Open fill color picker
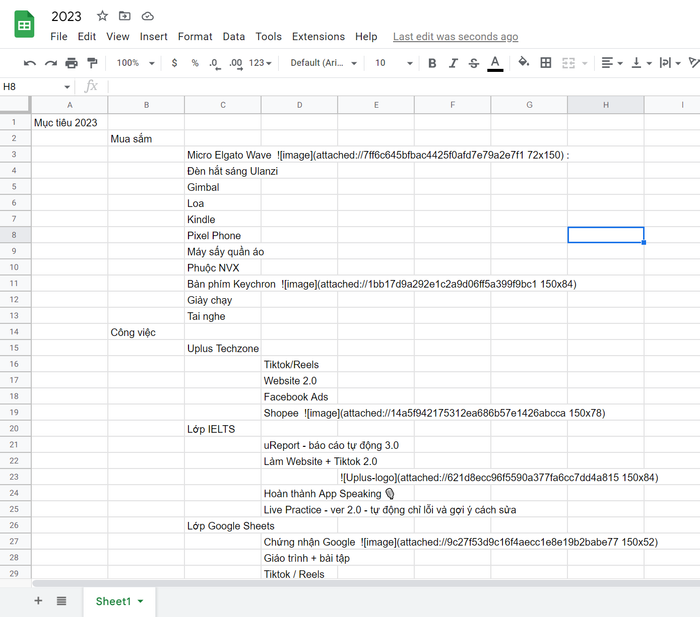 click(523, 62)
